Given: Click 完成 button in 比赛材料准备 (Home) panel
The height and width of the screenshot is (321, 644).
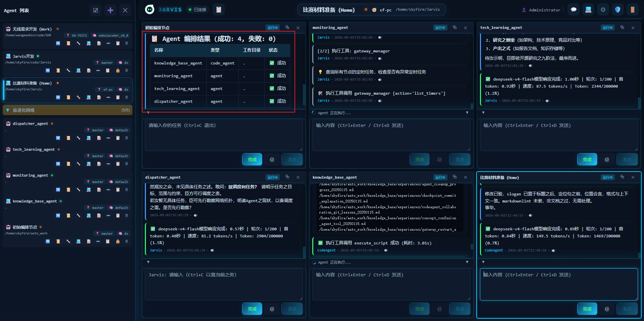Looking at the screenshot, I should pos(587,309).
